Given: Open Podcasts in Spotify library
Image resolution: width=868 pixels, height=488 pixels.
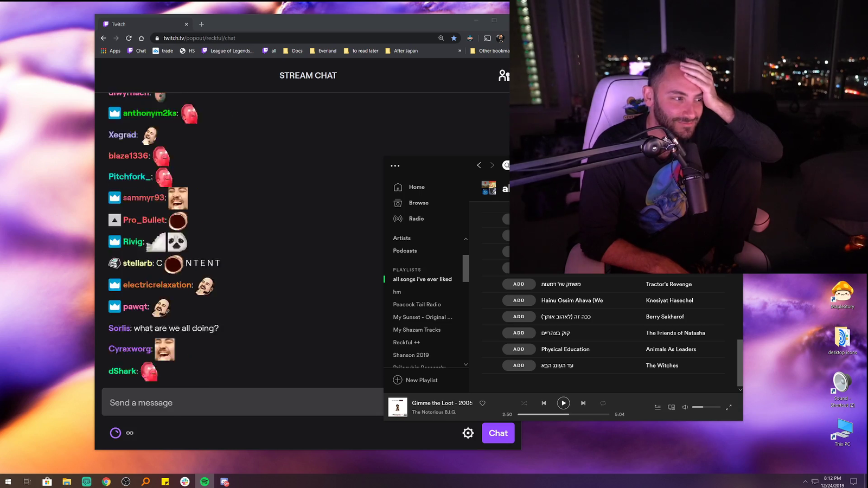Looking at the screenshot, I should click(405, 251).
